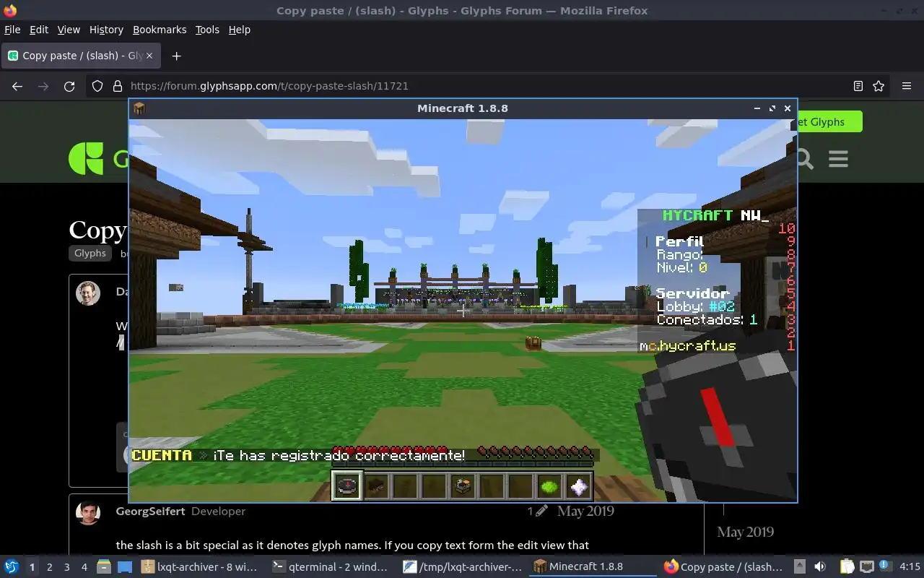This screenshot has height=578, width=924.
Task: Click the Lobby: #02 scoreboard line
Action: [696, 306]
